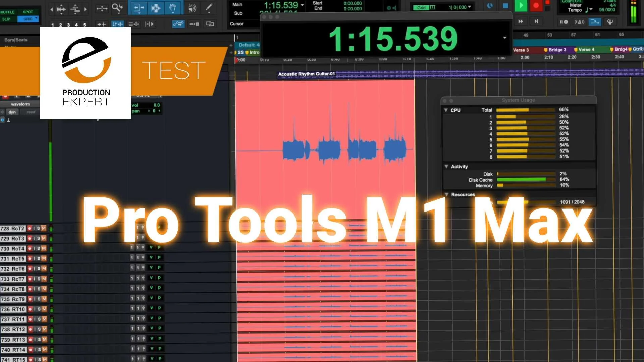Toggle Insertion Follows Playback button
The width and height of the screenshot is (644, 362).
pos(149,24)
